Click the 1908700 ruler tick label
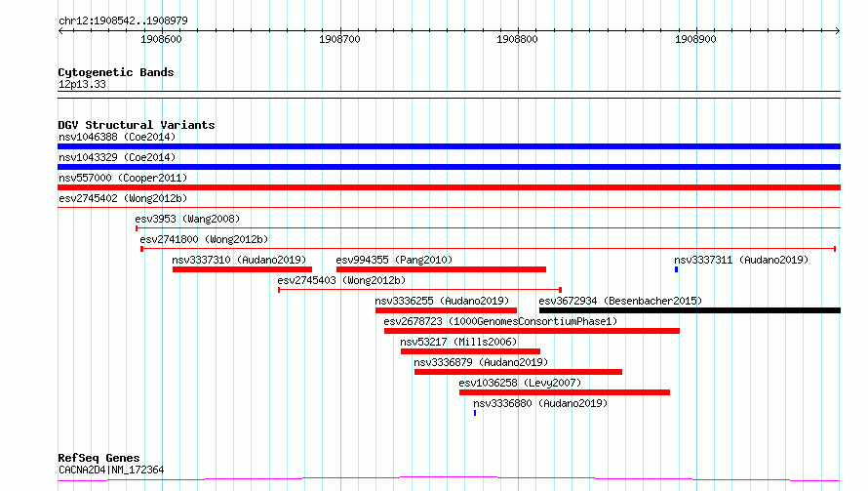This screenshot has width=868, height=491. (339, 39)
